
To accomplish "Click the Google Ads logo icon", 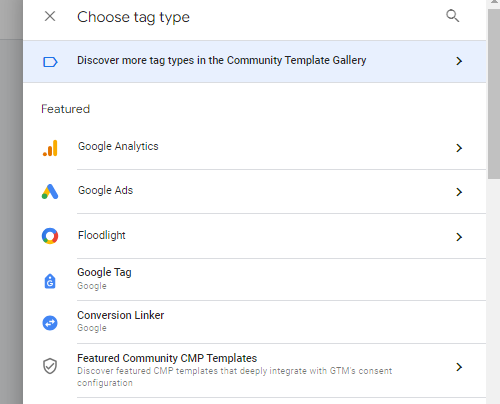I will (50, 192).
